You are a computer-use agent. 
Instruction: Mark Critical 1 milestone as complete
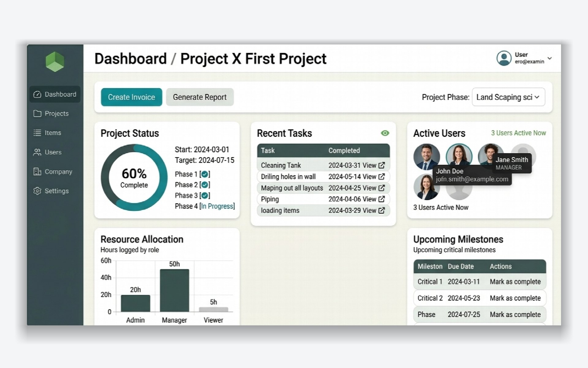tap(515, 282)
